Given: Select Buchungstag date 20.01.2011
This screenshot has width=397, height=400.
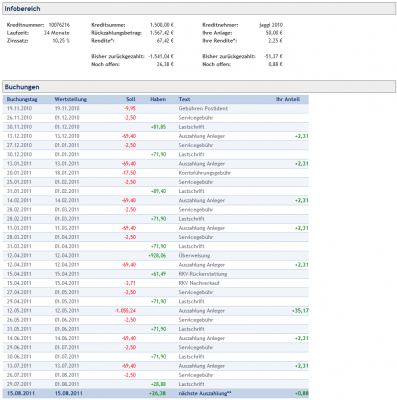Looking at the screenshot, I should (x=19, y=173).
